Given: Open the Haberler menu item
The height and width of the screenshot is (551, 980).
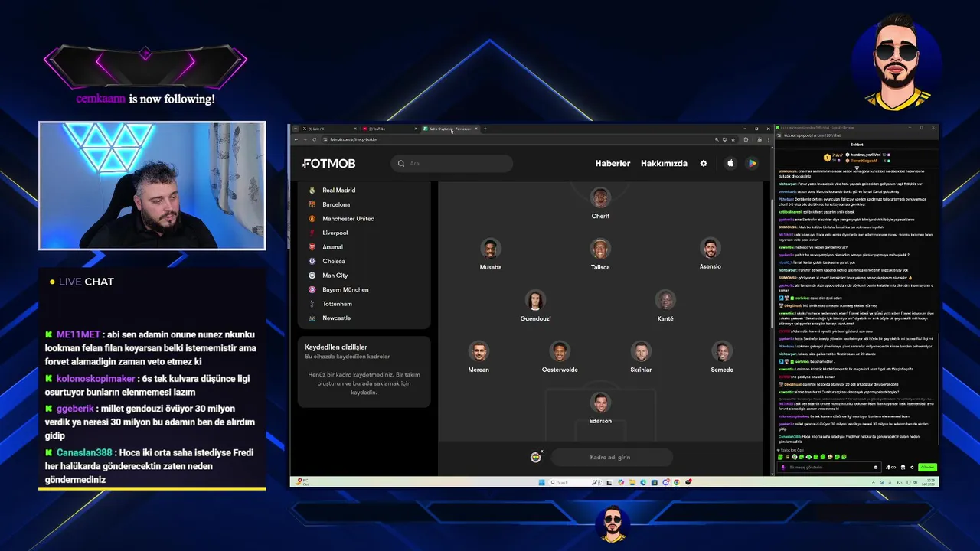Looking at the screenshot, I should coord(612,163).
